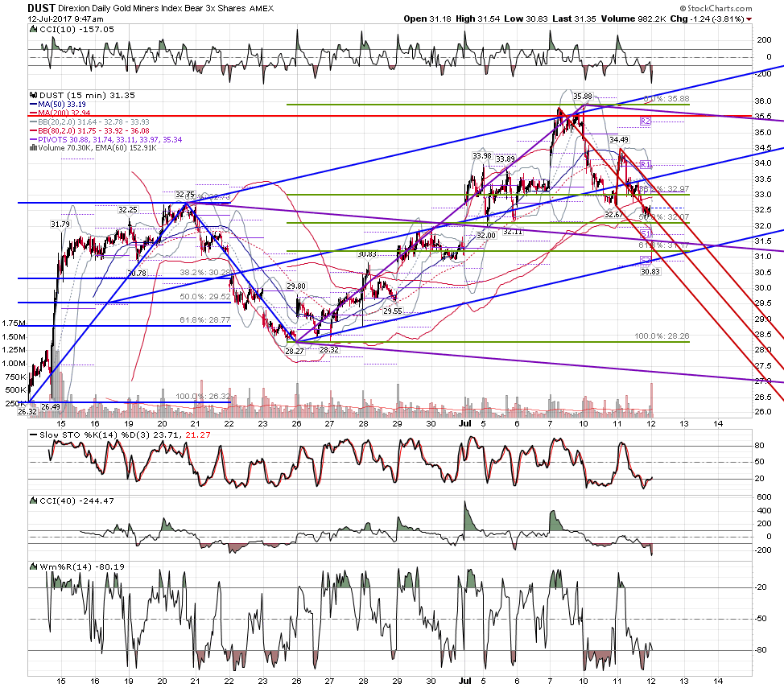Screen dimensions: 784x692
Task: Click the Volume 982.2K header value
Action: click(633, 19)
